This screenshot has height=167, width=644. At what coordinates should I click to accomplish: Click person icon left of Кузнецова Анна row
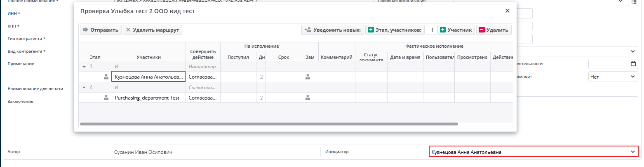[106, 77]
